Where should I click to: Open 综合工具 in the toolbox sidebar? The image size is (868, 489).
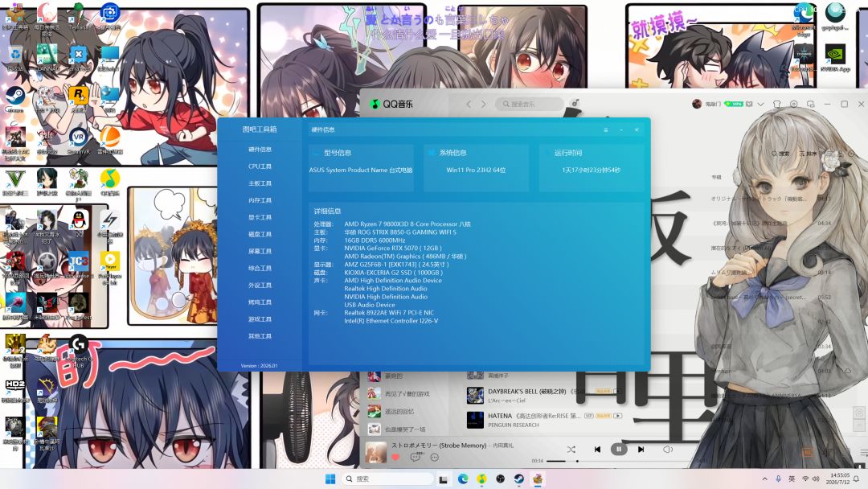(x=260, y=269)
